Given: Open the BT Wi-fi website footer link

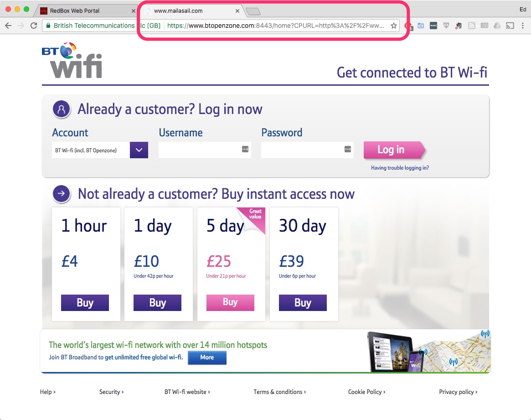Looking at the screenshot, I should coord(187,392).
